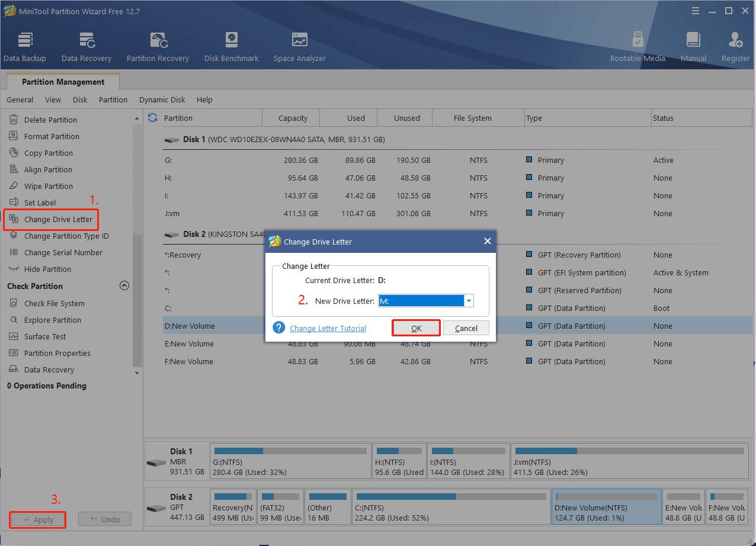This screenshot has height=546, width=756.
Task: Select the J:vm(NTFS) block in disk map
Action: point(630,461)
